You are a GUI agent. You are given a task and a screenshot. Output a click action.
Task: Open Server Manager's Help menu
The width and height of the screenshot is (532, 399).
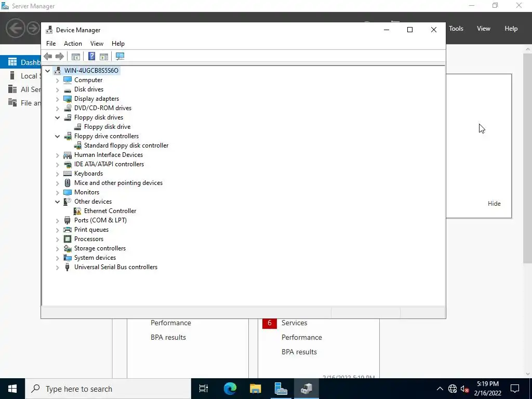click(511, 29)
